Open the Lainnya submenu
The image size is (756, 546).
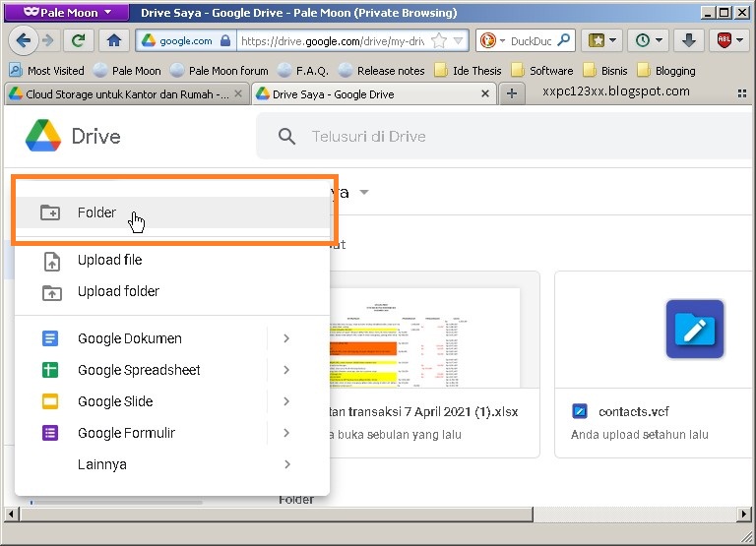(x=173, y=464)
